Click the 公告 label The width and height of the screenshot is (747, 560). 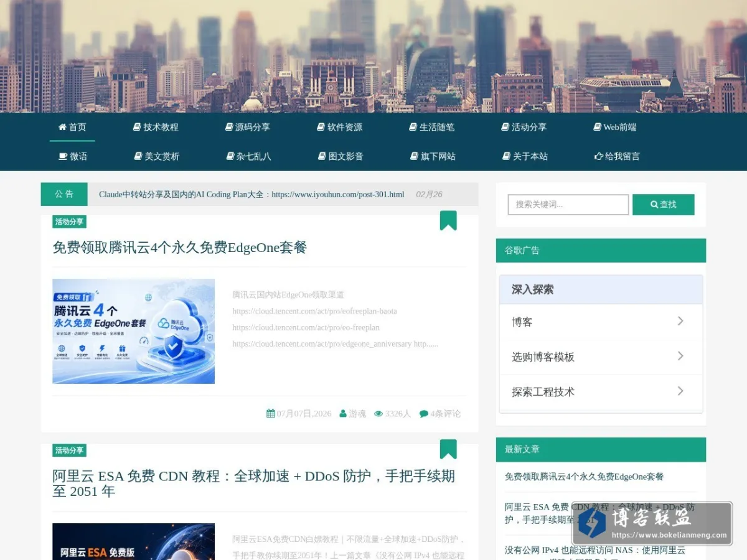click(64, 194)
